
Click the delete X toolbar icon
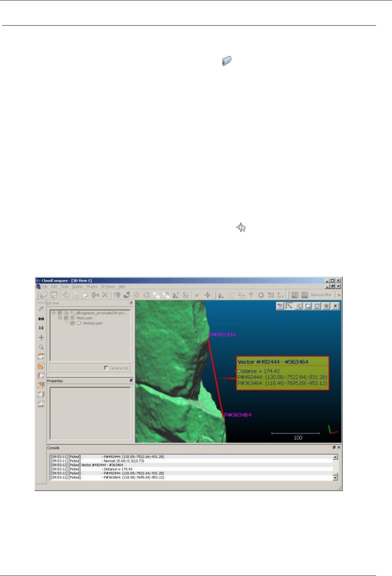105,295
